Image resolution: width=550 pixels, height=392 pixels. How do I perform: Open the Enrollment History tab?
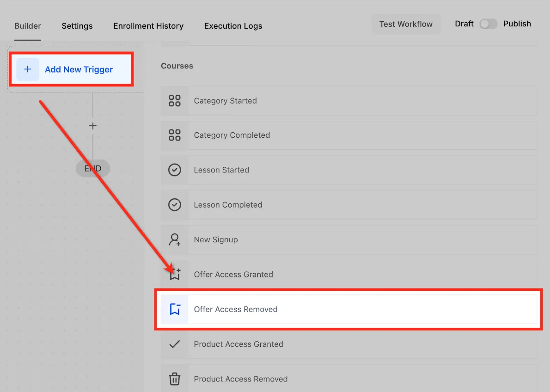148,26
